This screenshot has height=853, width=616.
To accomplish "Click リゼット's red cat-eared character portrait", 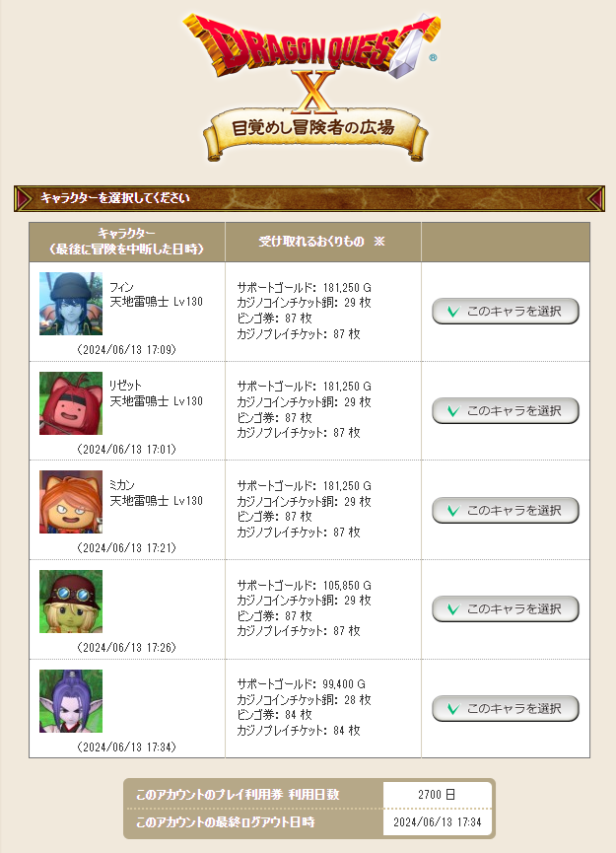I will pos(71,403).
